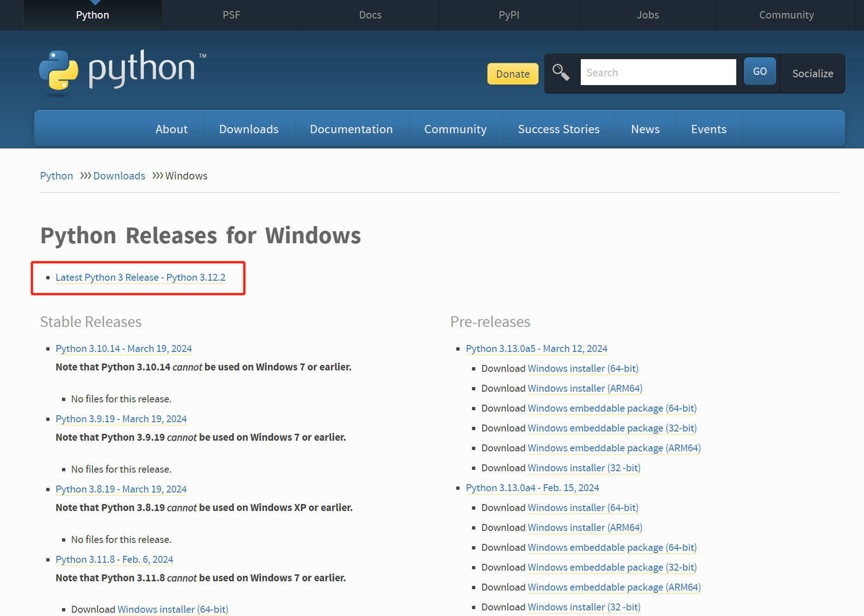Open the Downloads main navigation menu

tap(249, 129)
